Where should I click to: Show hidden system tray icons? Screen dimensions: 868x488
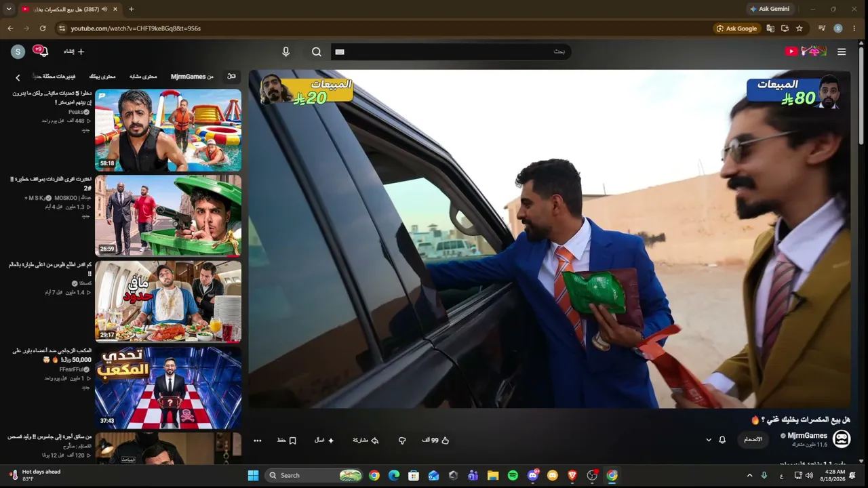[749, 475]
